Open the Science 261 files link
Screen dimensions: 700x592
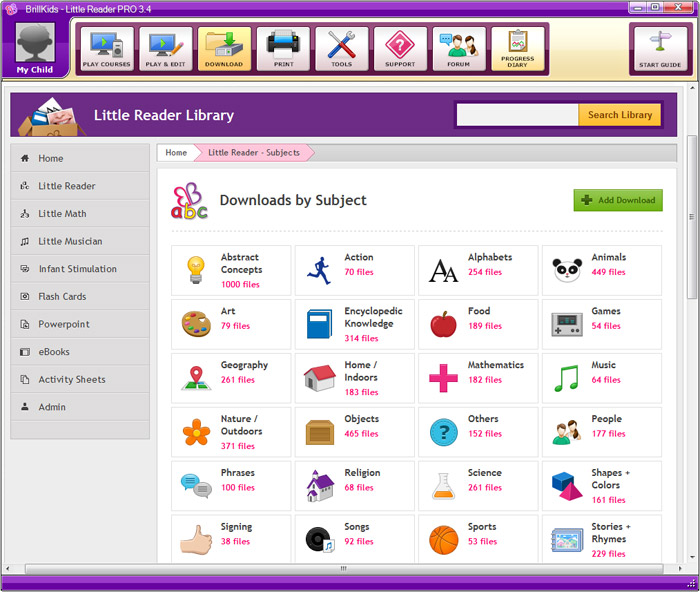point(484,488)
